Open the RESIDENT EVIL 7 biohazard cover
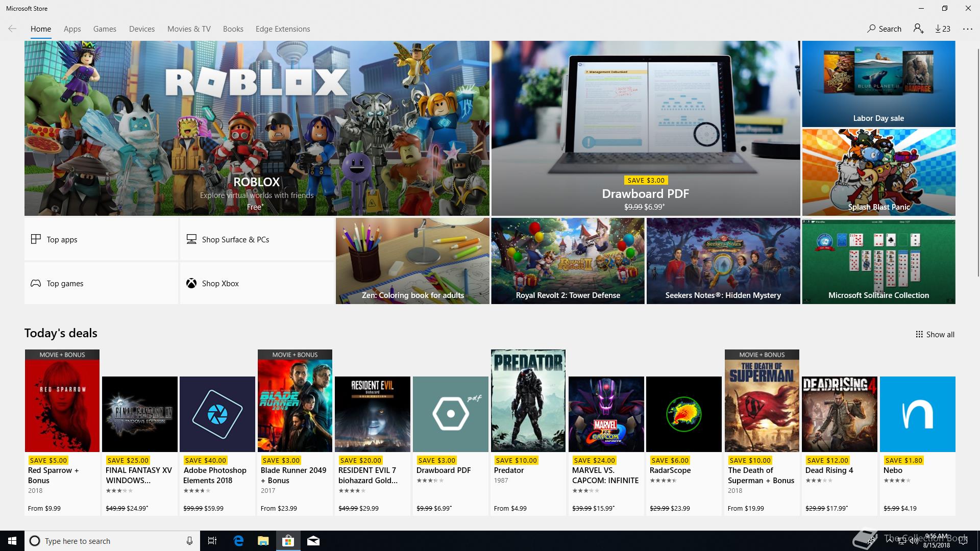 pos(373,414)
